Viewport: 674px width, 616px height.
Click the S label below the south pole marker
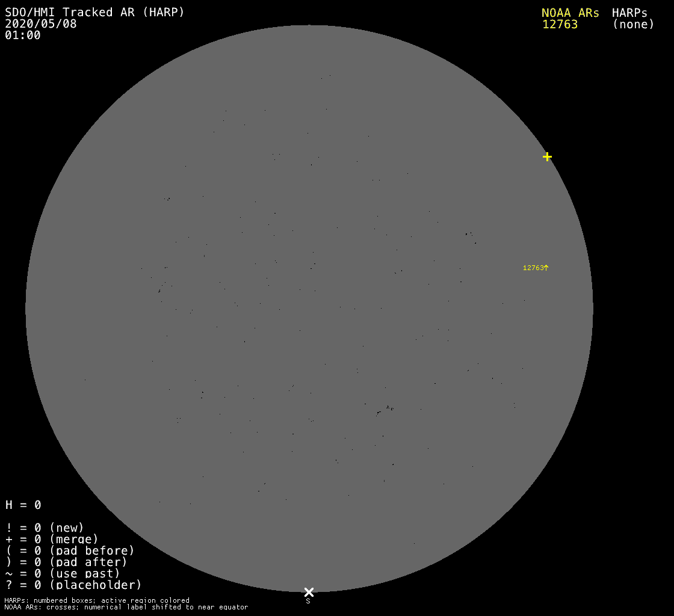point(308,601)
